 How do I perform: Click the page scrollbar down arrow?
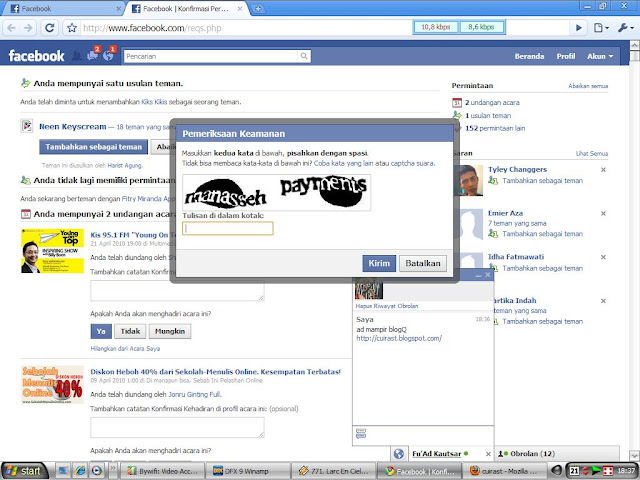pyautogui.click(x=634, y=455)
